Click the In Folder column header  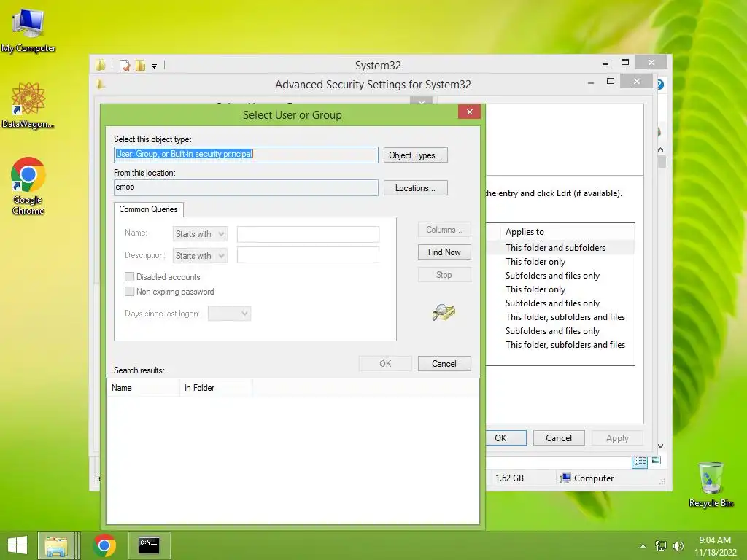pyautogui.click(x=216, y=388)
